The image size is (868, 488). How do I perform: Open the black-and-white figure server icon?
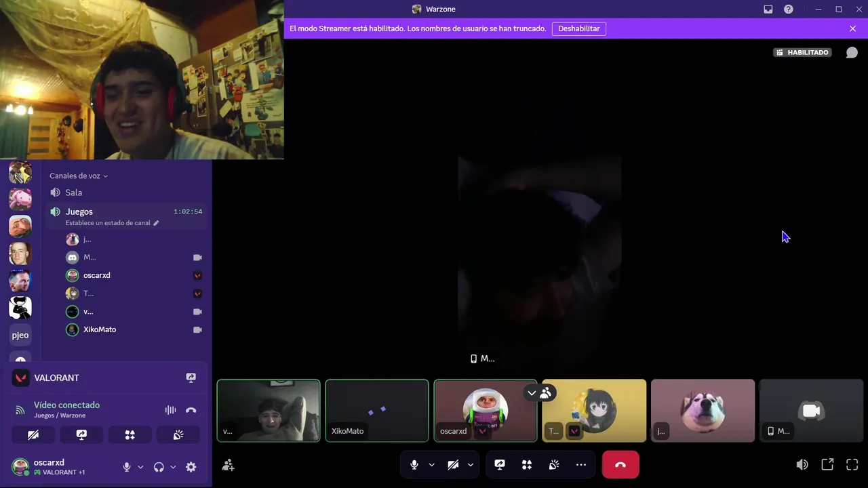pyautogui.click(x=20, y=308)
